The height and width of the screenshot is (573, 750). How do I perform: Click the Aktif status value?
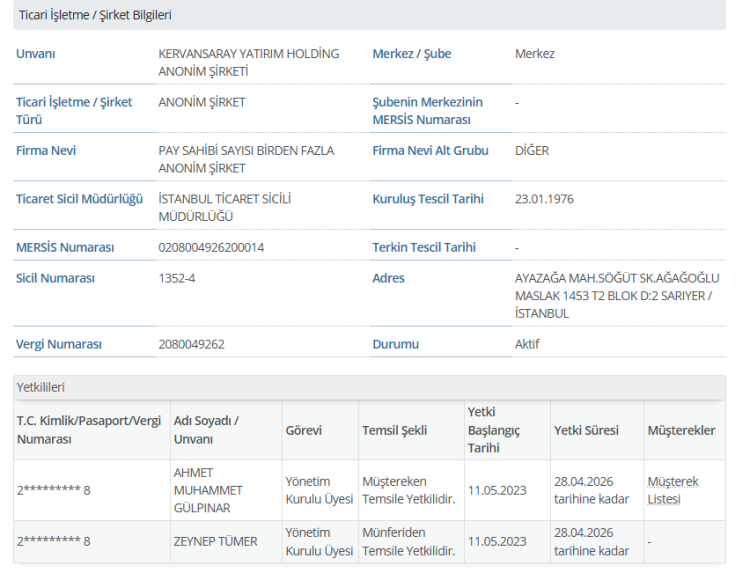(527, 344)
